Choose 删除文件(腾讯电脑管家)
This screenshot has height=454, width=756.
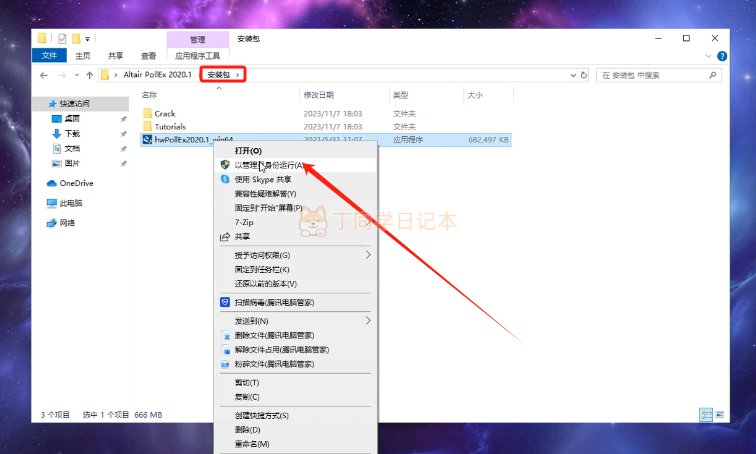point(295,335)
